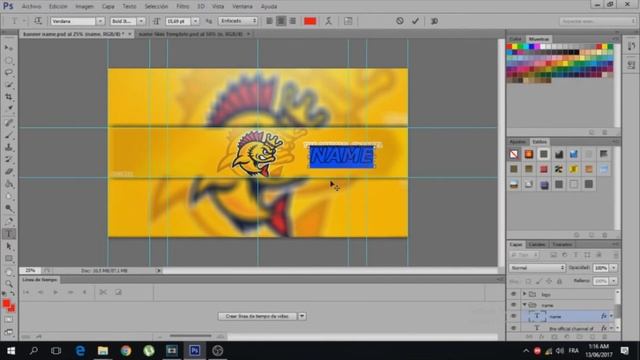The height and width of the screenshot is (360, 640).
Task: Hide the selected name text layer
Action: pyautogui.click(x=513, y=316)
